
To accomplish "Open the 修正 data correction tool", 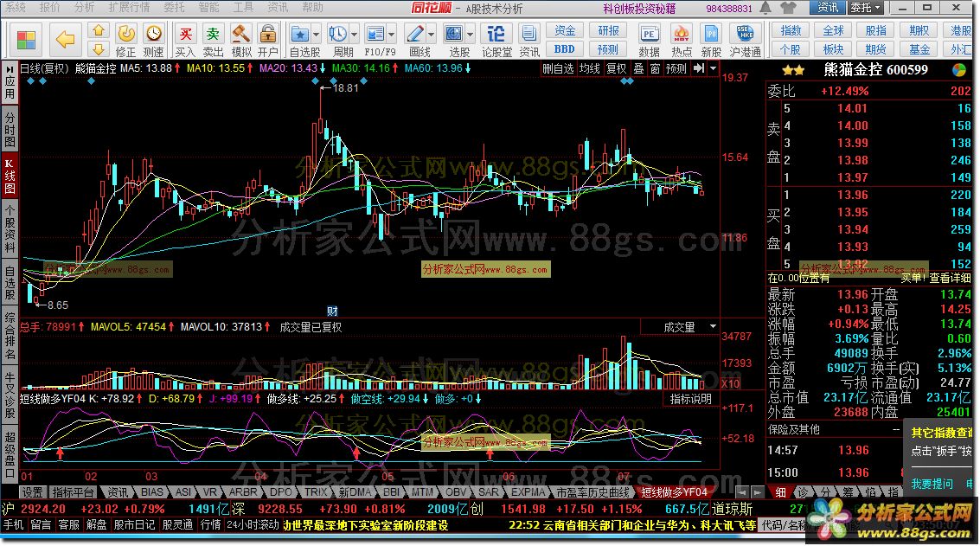I will point(125,40).
